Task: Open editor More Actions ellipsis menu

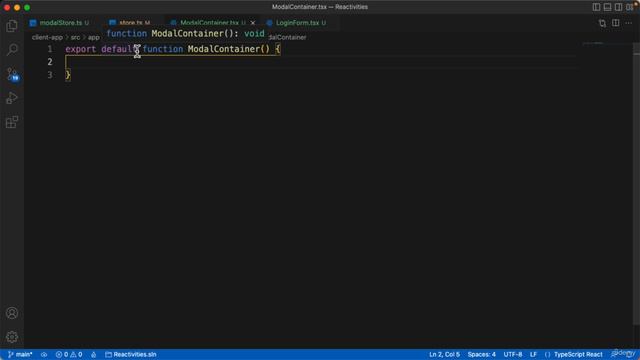Action: 629,23
